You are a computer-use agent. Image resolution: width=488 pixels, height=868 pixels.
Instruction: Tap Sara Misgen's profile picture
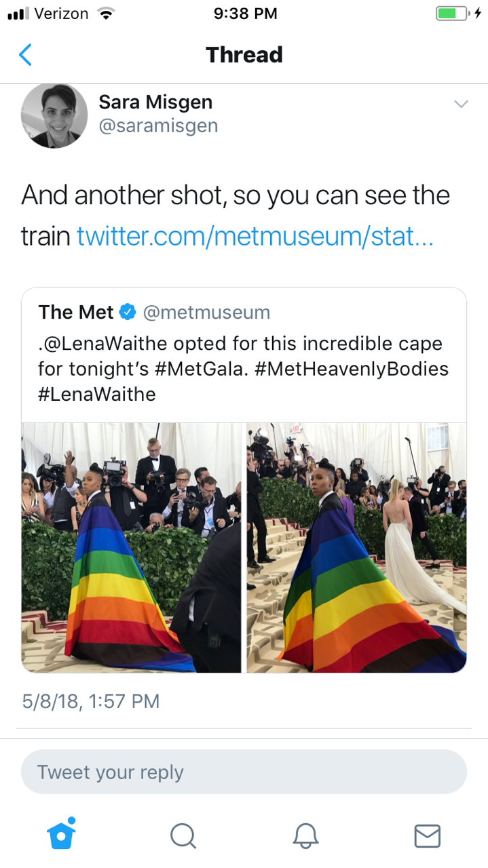[54, 115]
